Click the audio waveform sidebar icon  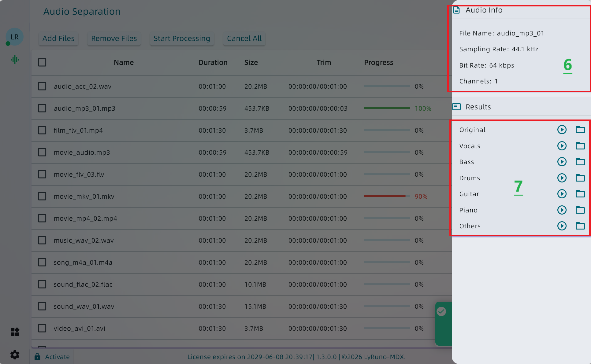click(15, 60)
